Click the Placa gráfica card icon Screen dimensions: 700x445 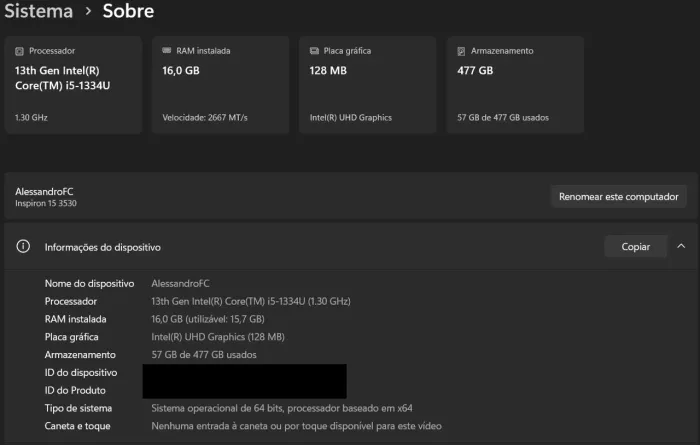[x=314, y=50]
